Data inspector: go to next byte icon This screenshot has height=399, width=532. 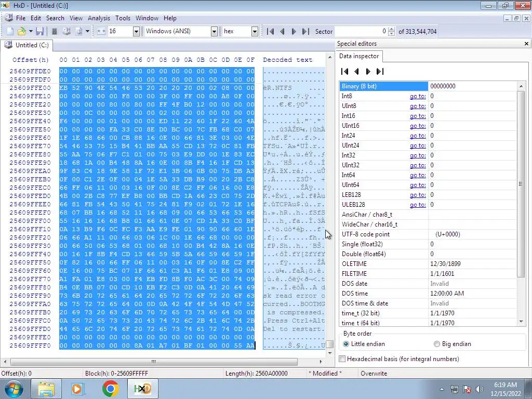click(368, 71)
